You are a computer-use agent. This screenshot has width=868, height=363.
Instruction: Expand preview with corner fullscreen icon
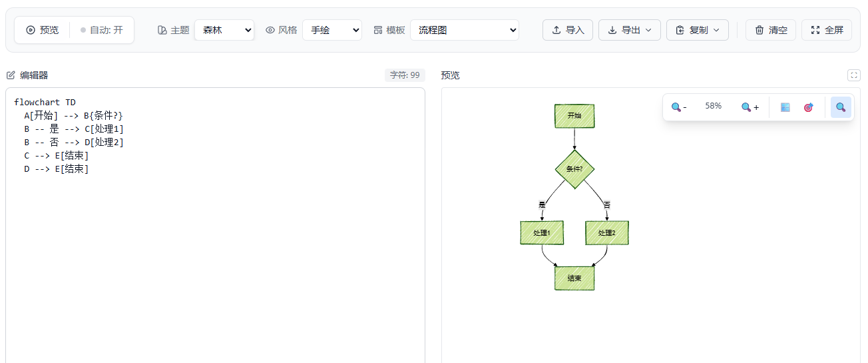[x=853, y=75]
